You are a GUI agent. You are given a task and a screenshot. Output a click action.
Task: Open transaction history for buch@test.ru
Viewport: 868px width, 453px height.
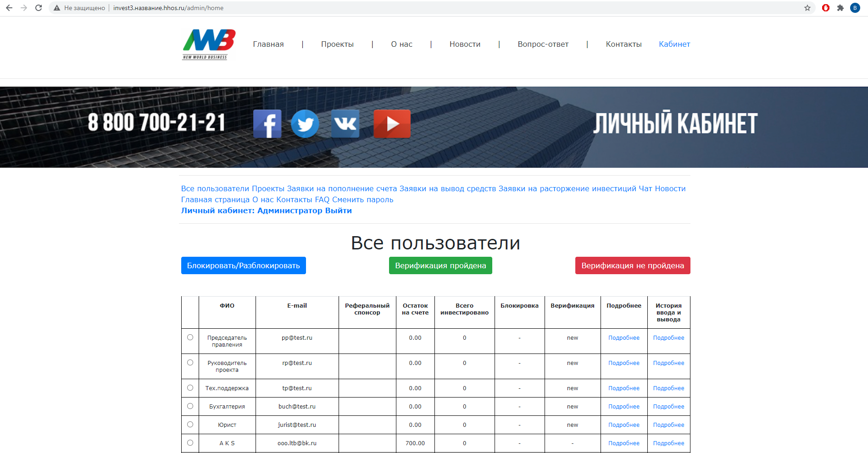click(x=668, y=407)
